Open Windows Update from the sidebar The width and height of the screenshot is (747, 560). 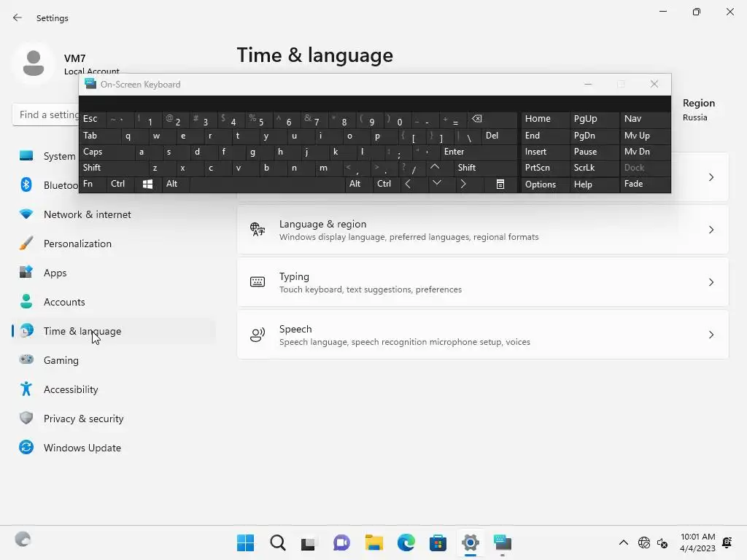[x=113, y=448]
